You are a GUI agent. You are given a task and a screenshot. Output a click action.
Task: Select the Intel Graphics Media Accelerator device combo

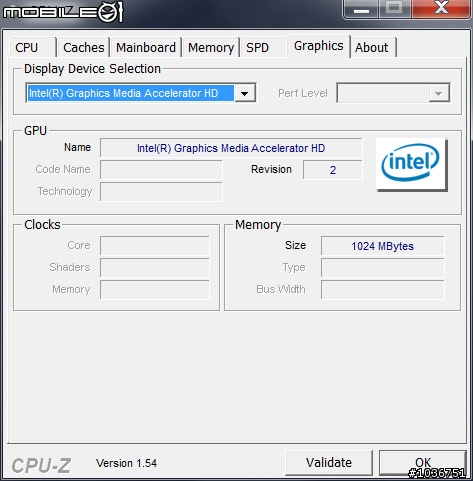click(141, 93)
